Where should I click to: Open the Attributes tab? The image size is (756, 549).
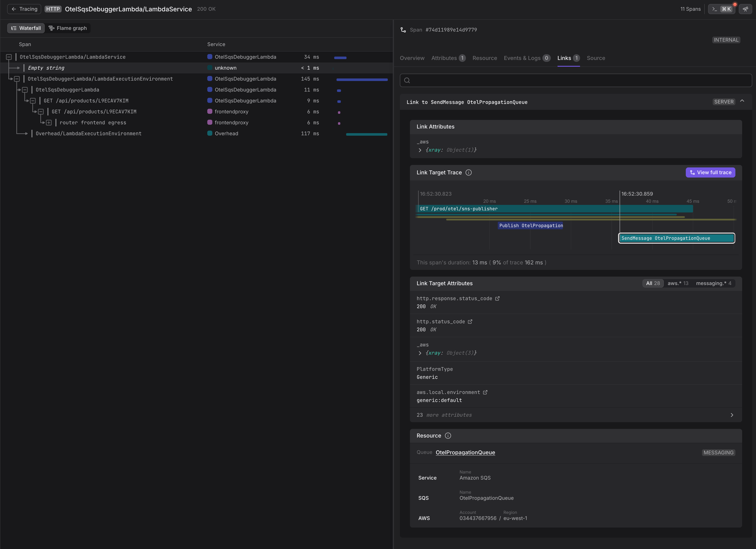coord(448,58)
